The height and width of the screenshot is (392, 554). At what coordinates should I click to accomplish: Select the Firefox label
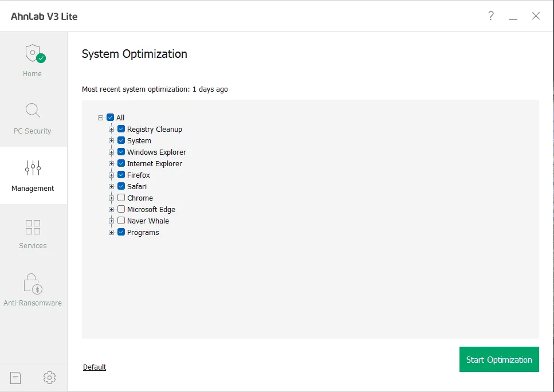click(139, 175)
